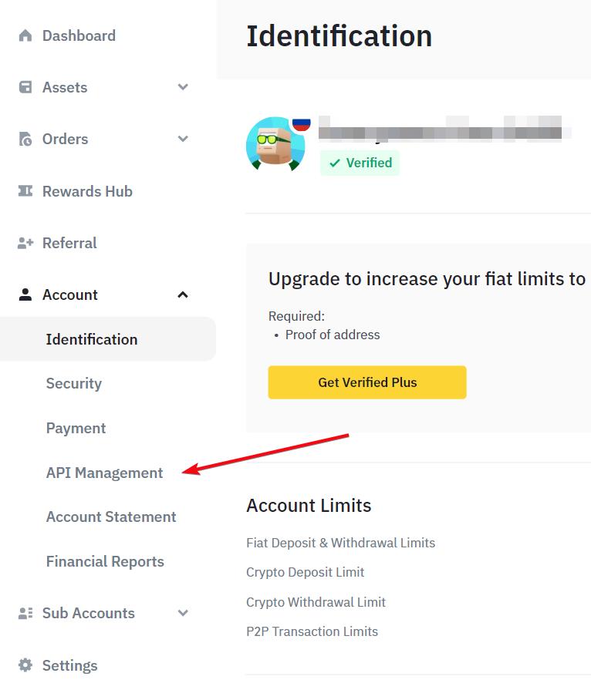Click the Orders clock icon
The image size is (591, 700).
(x=25, y=140)
